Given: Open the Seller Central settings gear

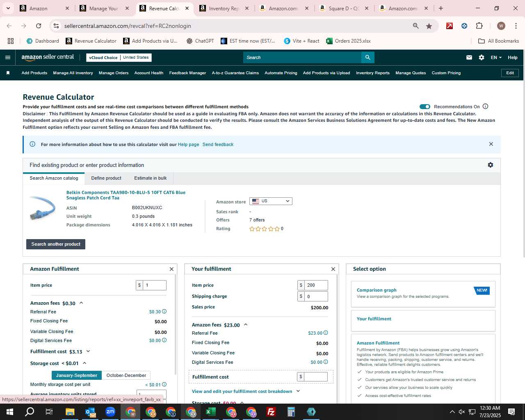Looking at the screenshot, I should 482,57.
